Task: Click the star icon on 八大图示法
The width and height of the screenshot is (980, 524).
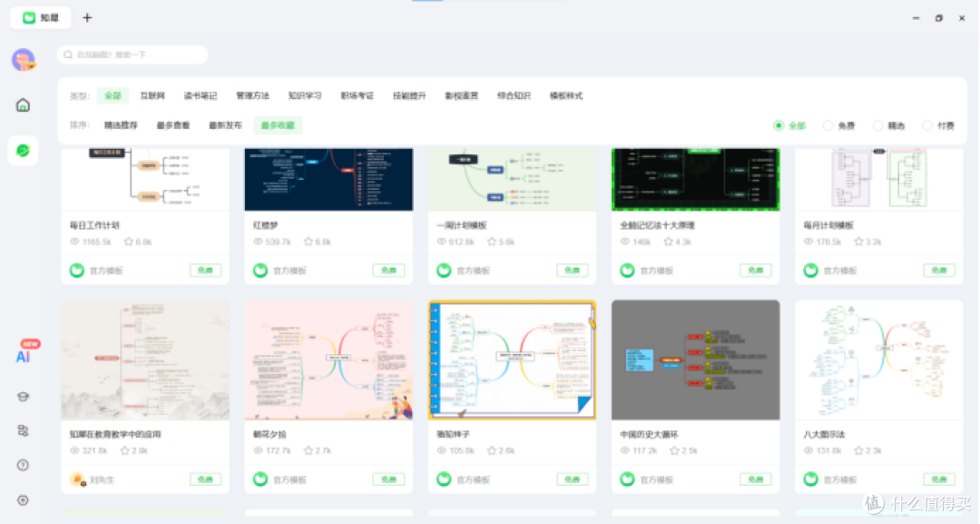Action: click(x=858, y=450)
